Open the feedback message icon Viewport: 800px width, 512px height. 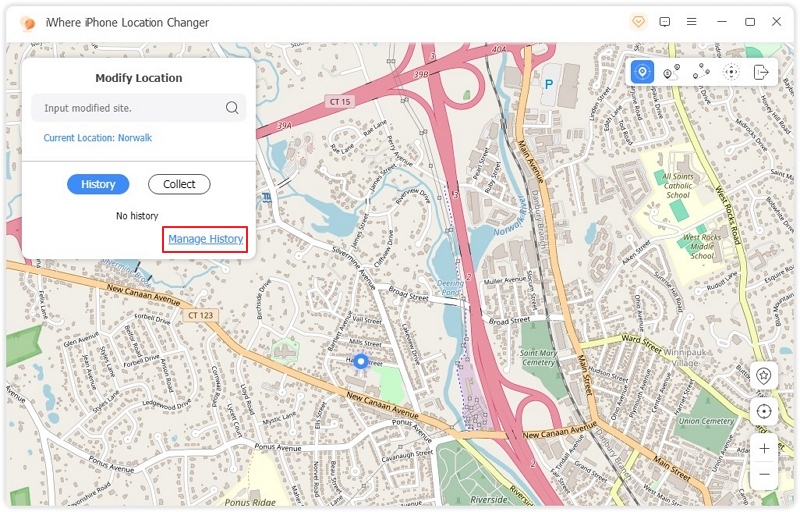664,22
